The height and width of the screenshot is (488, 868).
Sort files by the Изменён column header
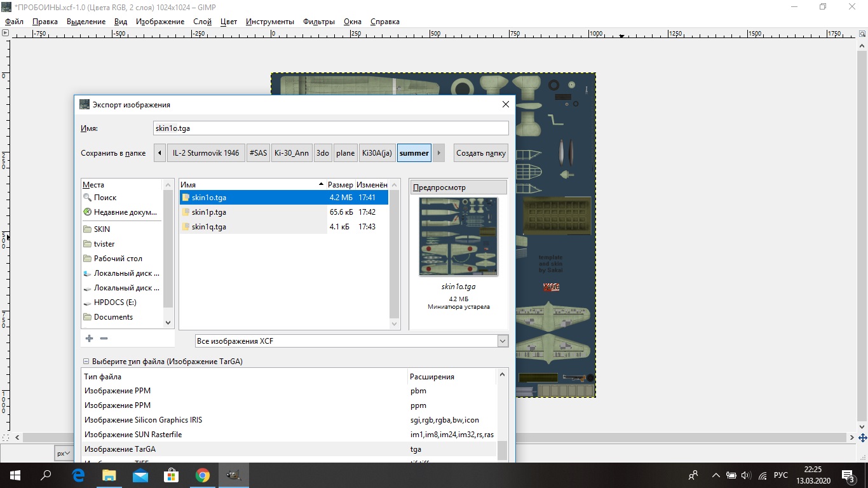pyautogui.click(x=372, y=184)
